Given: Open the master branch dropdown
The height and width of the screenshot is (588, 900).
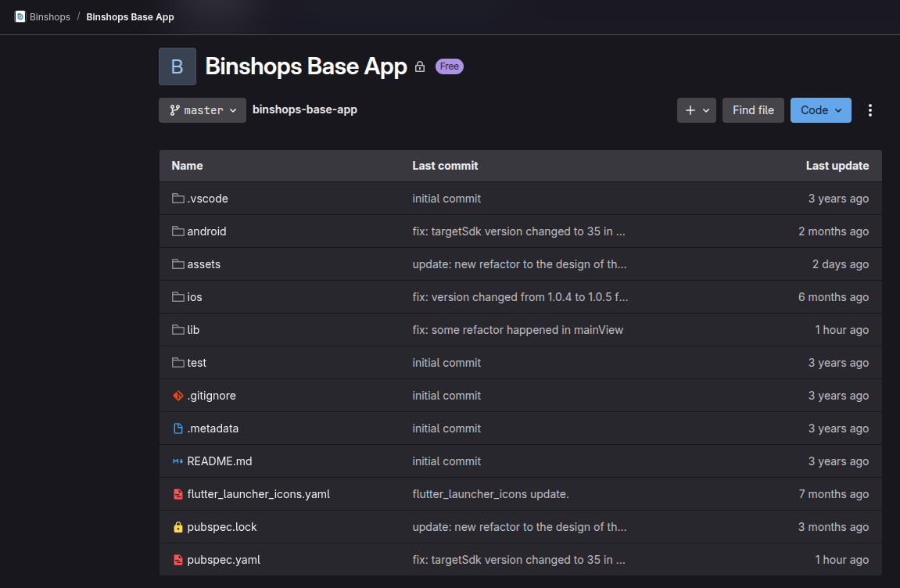Looking at the screenshot, I should (203, 110).
